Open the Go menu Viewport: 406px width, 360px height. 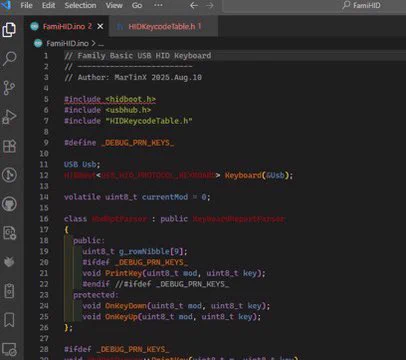137,5
